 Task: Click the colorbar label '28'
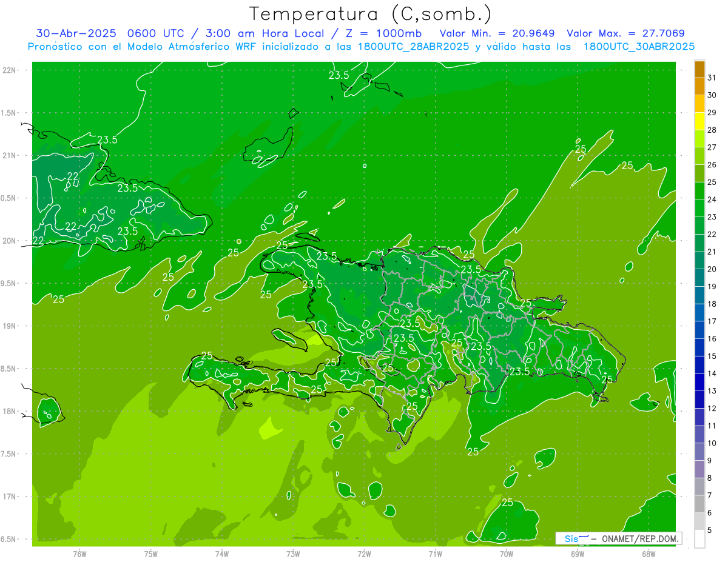click(x=712, y=130)
